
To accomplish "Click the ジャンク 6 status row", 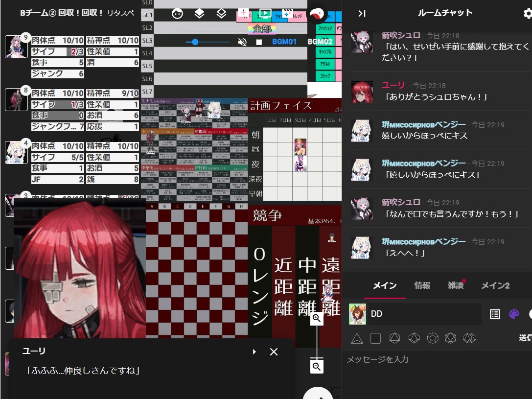I will pos(58,73).
